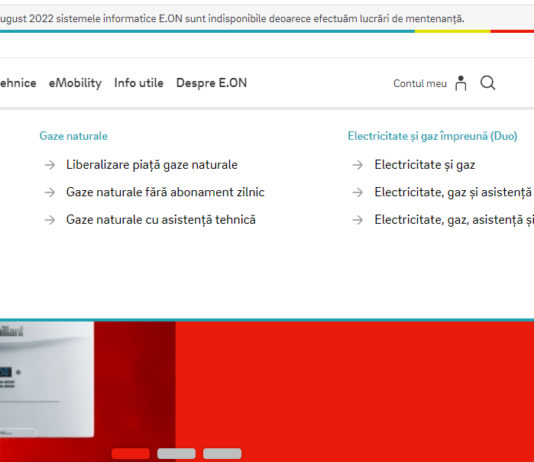
Task: Select the first red carousel indicator
Action: [x=131, y=453]
